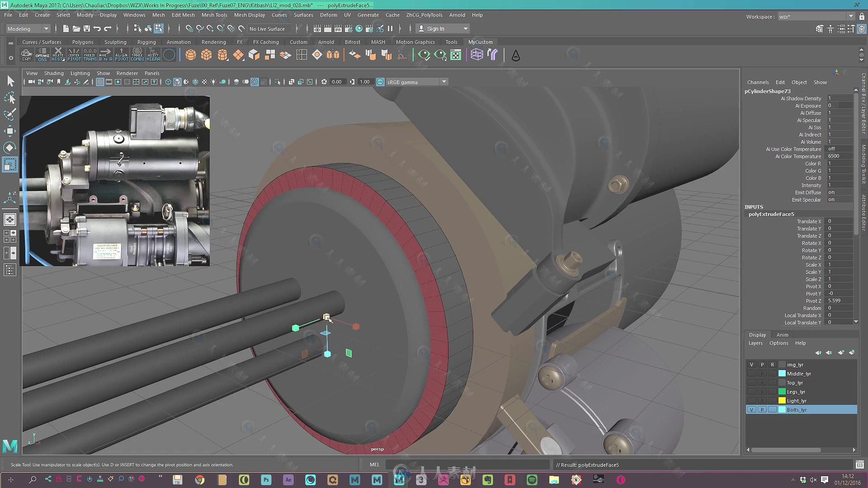Click the Polygons menu in menu bar
The image size is (868, 488).
83,42
